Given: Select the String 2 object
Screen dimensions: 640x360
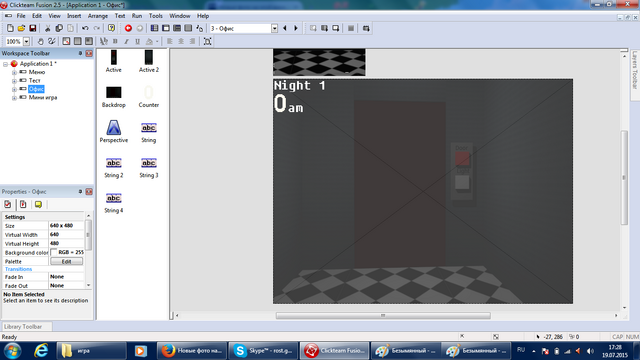Looking at the screenshot, I should coord(113,167).
